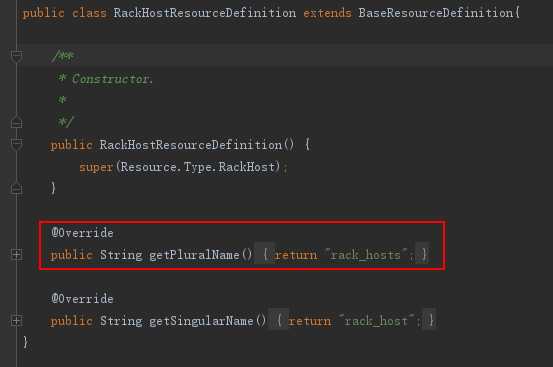Click the fold end marker beside the */ line
The height and width of the screenshot is (367, 553).
click(16, 122)
